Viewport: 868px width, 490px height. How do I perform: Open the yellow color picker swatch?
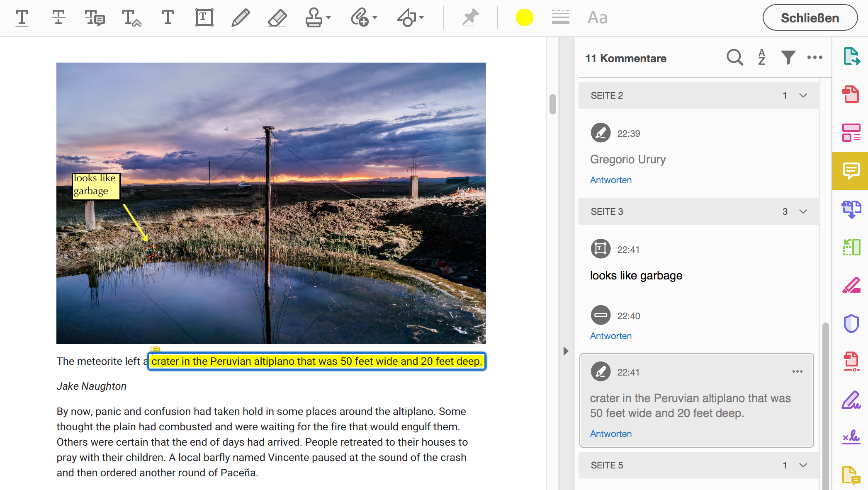[524, 18]
